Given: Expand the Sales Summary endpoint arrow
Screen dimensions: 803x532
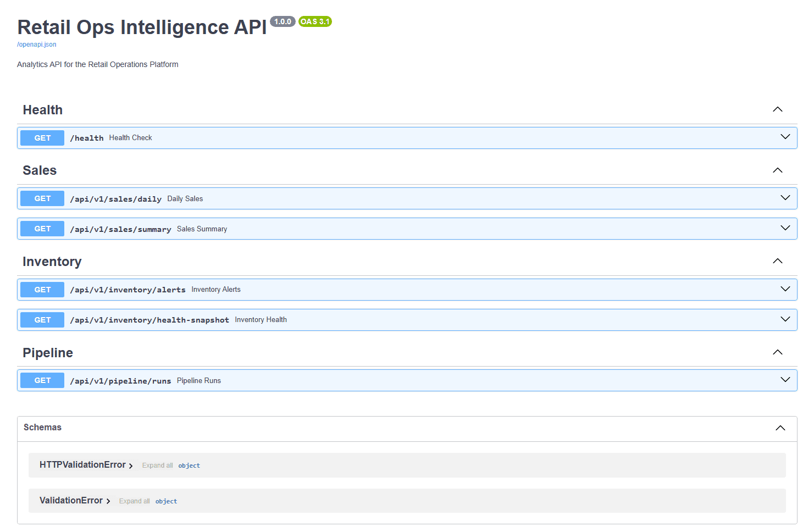Looking at the screenshot, I should pos(785,228).
